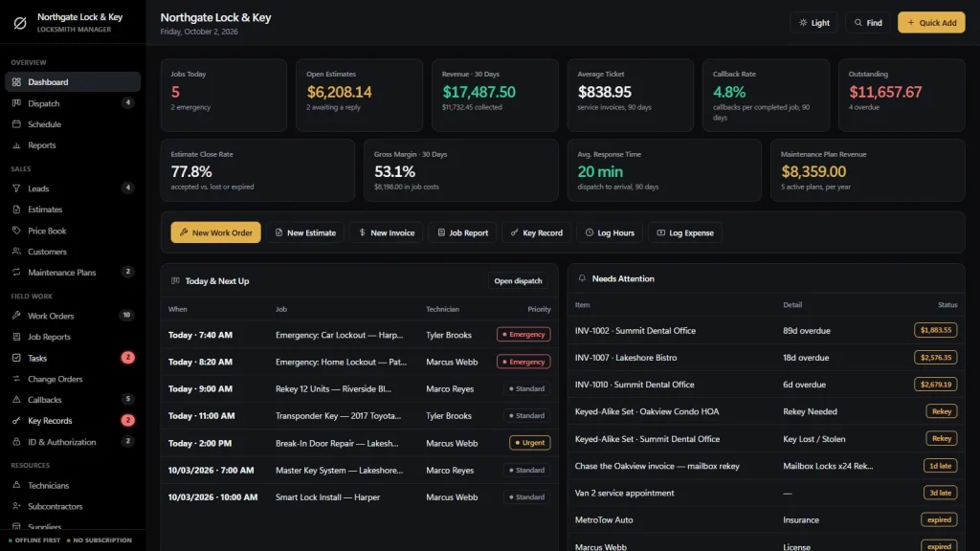Click the Job Reports icon in sidebar
This screenshot has height=551, width=980.
point(16,337)
